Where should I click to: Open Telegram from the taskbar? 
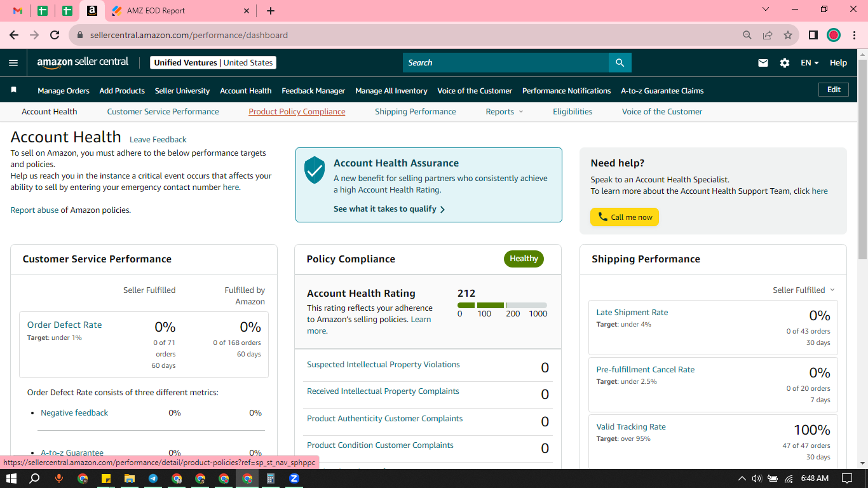click(x=153, y=478)
